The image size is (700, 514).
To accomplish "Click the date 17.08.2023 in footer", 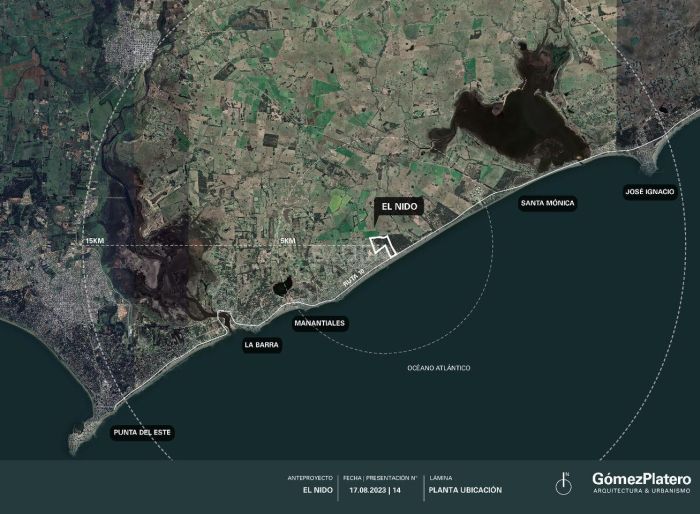I will [x=368, y=490].
